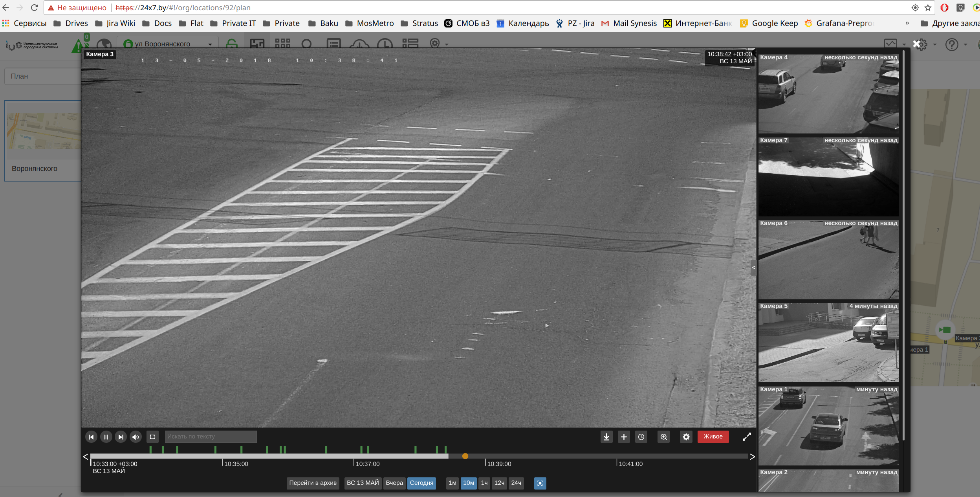Open Камера 5 thumbnail
Image resolution: width=980 pixels, height=497 pixels.
pyautogui.click(x=828, y=343)
